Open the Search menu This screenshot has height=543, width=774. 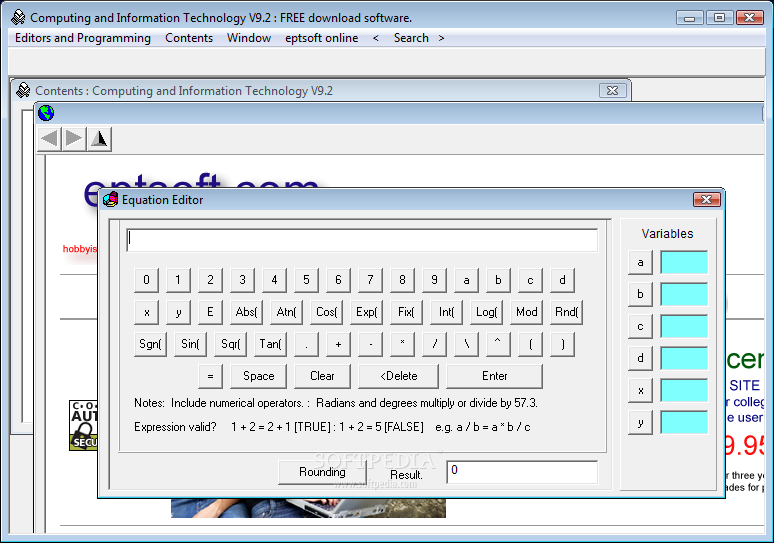point(411,38)
